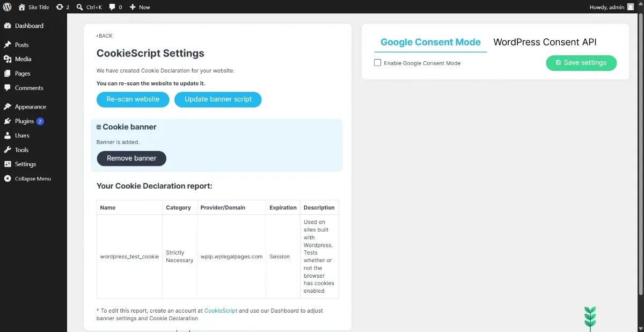This screenshot has width=644, height=332.
Task: Click the Pages icon in sidebar
Action: click(x=8, y=74)
